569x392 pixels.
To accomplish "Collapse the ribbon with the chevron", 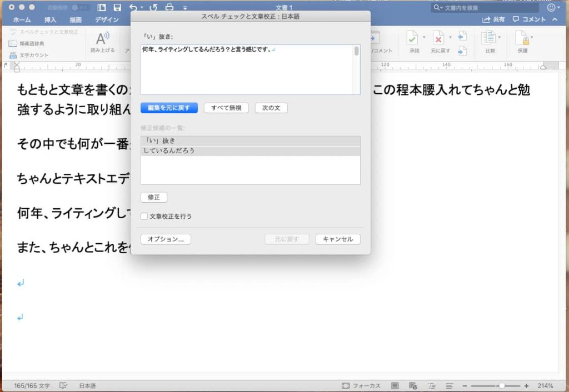I will pos(555,19).
